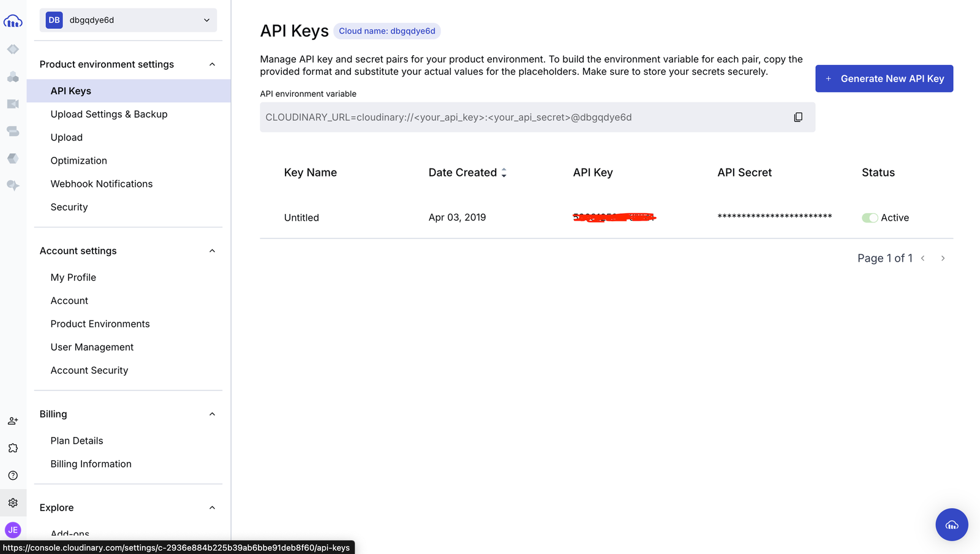This screenshot has height=554, width=980.
Task: Collapse Product environment settings section
Action: (213, 64)
